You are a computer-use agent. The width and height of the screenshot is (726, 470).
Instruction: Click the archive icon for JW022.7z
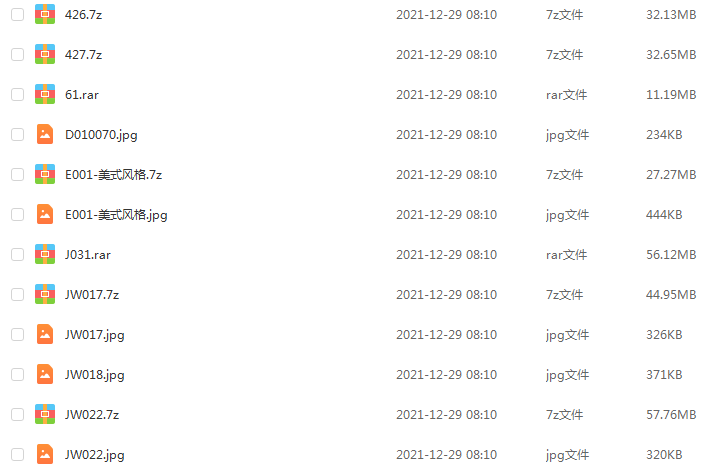(x=45, y=414)
